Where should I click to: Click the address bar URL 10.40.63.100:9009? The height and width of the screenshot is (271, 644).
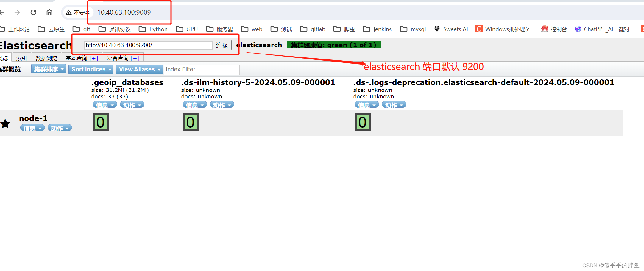coord(124,12)
